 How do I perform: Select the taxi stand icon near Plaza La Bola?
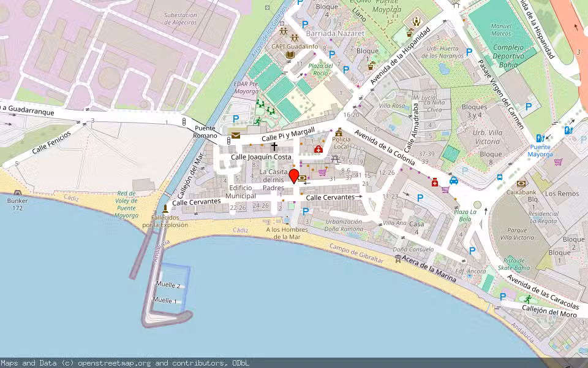click(454, 181)
